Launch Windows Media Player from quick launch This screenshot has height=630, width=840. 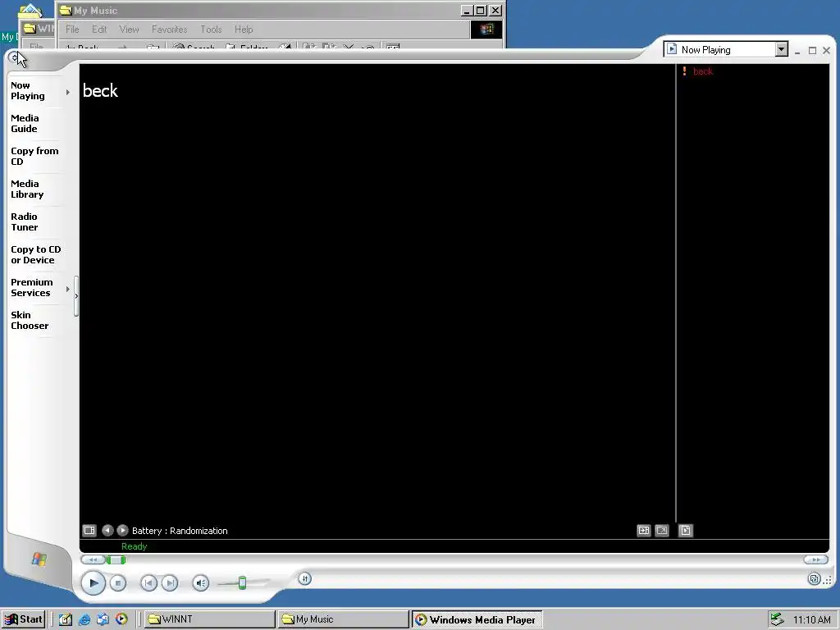point(121,619)
